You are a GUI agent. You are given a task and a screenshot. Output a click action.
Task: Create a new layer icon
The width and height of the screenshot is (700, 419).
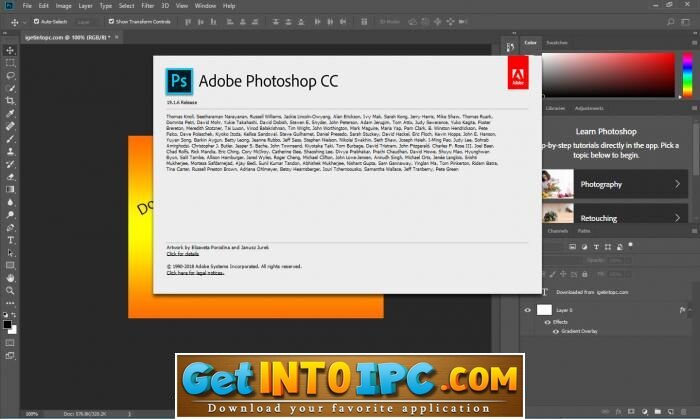671,411
